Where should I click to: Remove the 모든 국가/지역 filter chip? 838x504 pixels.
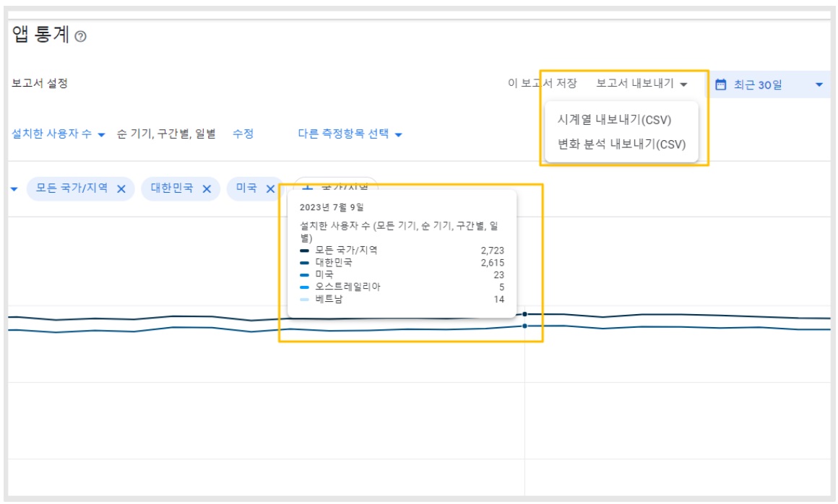(x=121, y=189)
